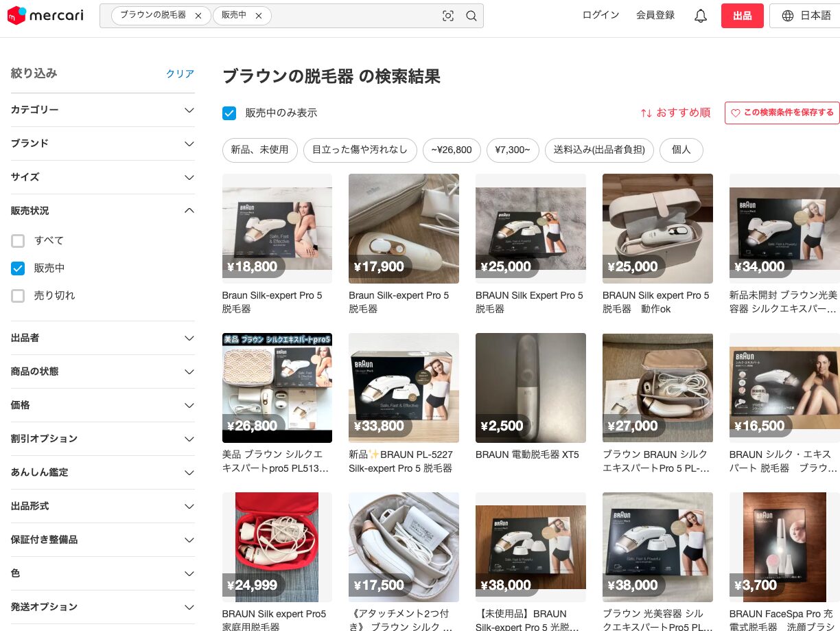Open おすすめ順 sort options
This screenshot has height=631, width=840.
point(675,113)
